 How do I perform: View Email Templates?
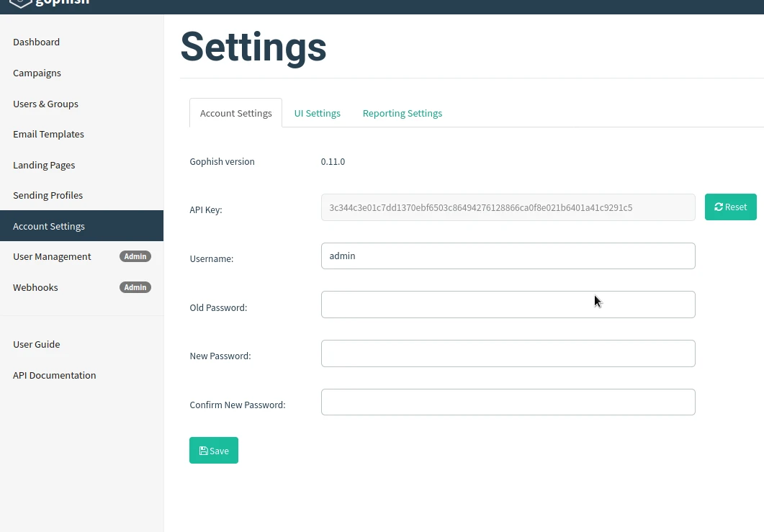(x=48, y=134)
